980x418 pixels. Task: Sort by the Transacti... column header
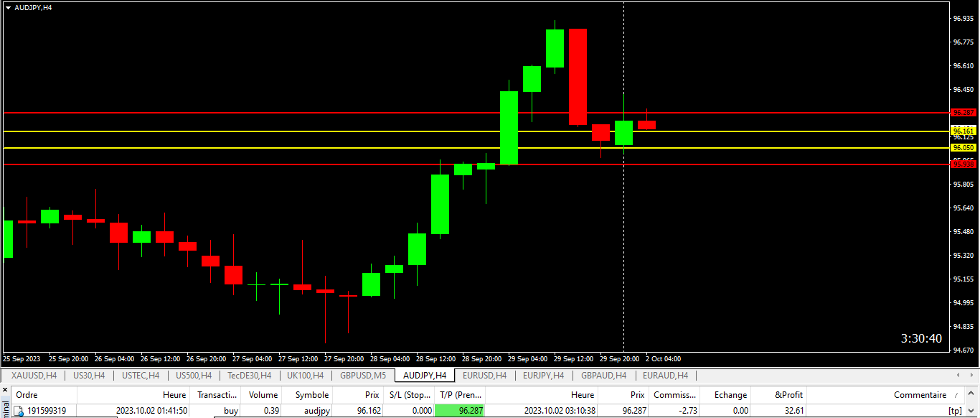point(217,395)
